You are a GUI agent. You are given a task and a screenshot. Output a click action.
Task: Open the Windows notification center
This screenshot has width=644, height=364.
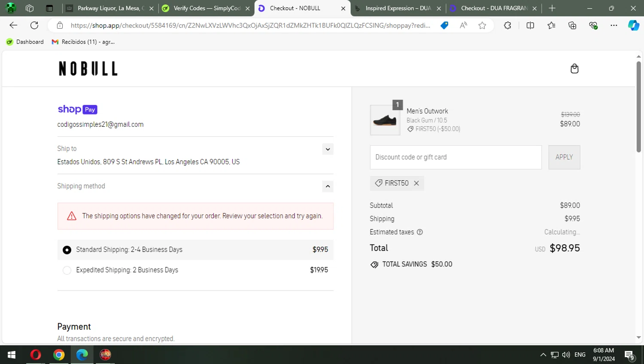coord(629,355)
